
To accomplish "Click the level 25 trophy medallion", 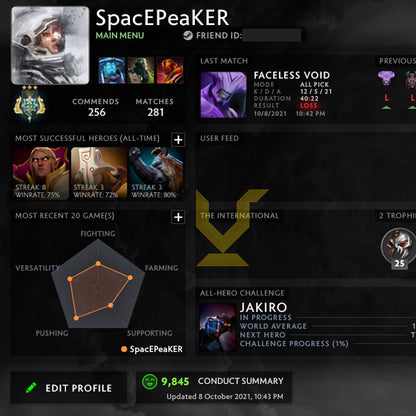I will (398, 248).
